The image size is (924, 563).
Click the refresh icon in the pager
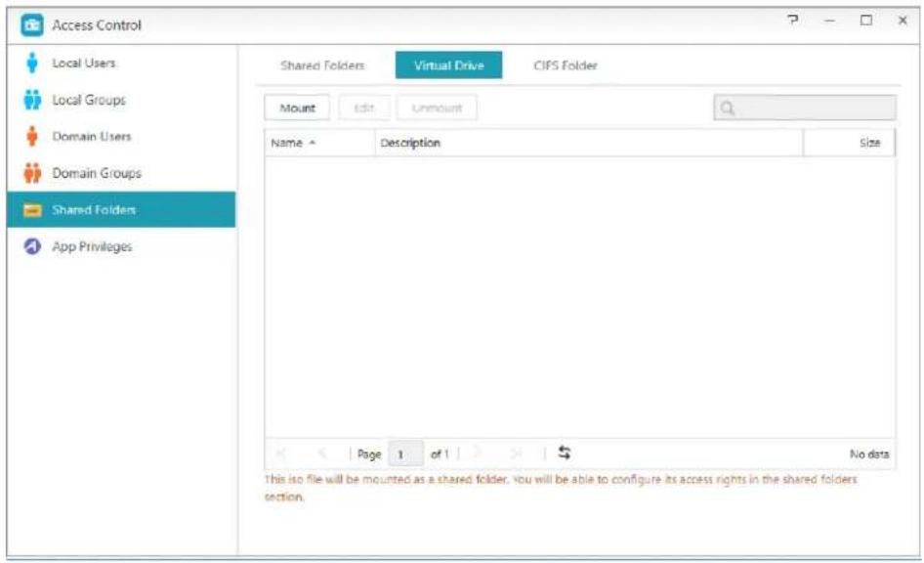point(564,453)
